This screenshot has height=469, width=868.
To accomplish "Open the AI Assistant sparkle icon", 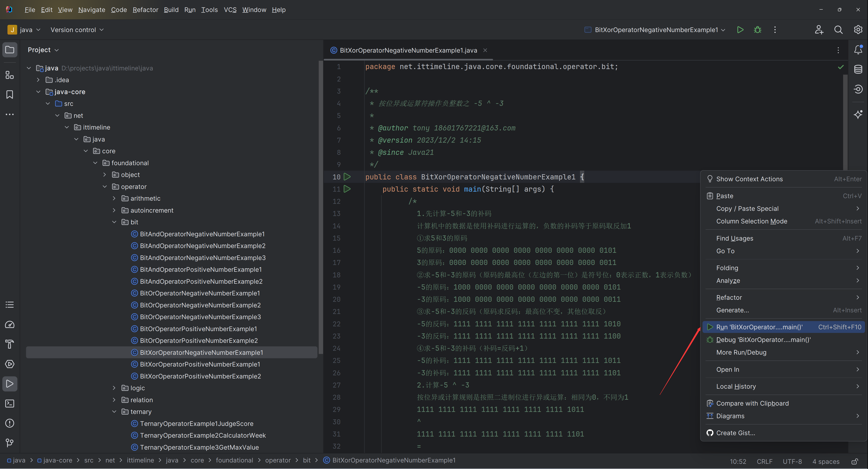I will pyautogui.click(x=858, y=114).
